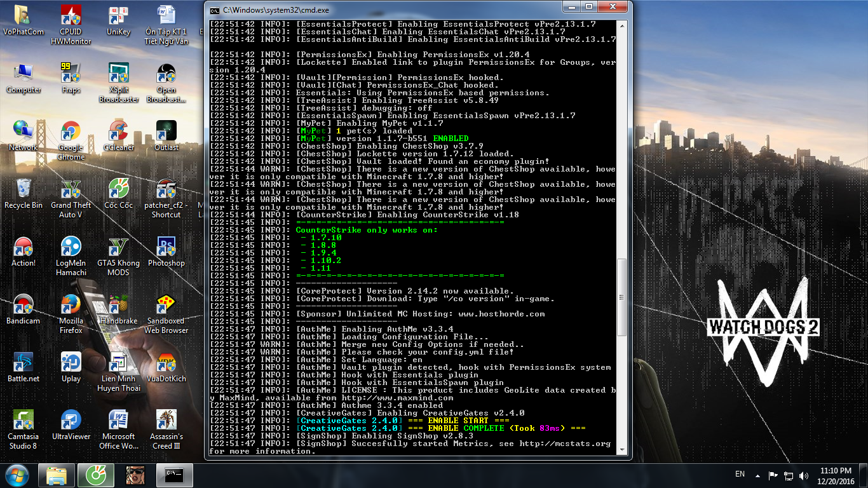
Task: Open the Google Chrome desktop shortcut
Action: [x=71, y=134]
